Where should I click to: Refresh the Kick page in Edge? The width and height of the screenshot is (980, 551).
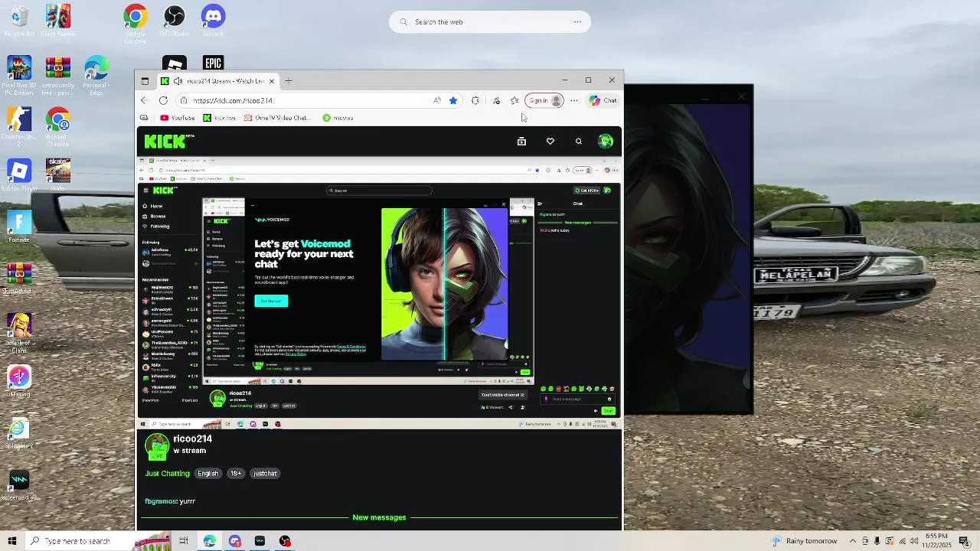click(163, 100)
